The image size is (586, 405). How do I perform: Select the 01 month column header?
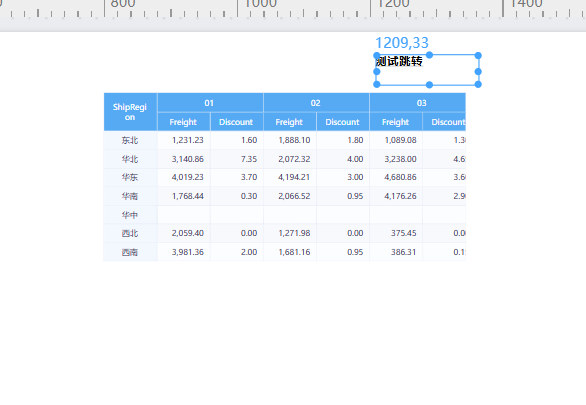tap(210, 103)
